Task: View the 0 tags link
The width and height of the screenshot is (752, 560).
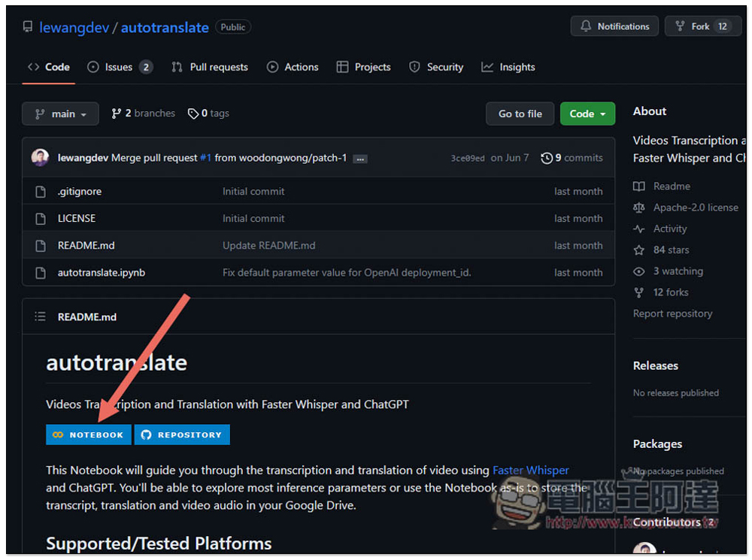Action: coord(208,114)
